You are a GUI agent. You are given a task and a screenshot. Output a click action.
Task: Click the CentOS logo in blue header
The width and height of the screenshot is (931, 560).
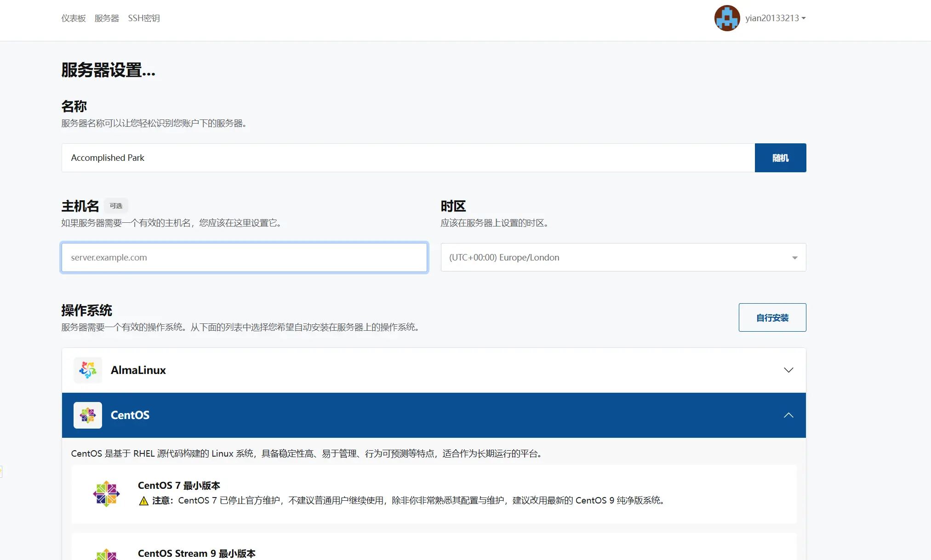[x=88, y=415]
